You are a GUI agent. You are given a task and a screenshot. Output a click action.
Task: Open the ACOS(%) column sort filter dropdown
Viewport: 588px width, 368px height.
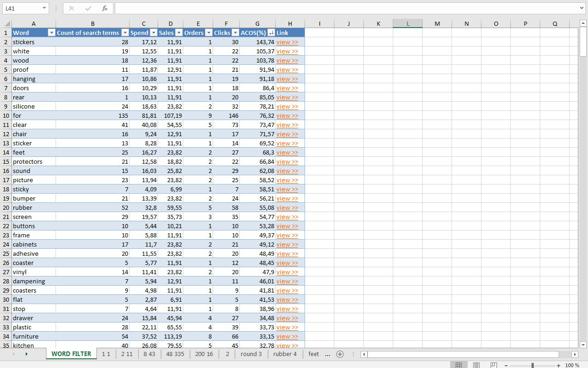pos(271,33)
